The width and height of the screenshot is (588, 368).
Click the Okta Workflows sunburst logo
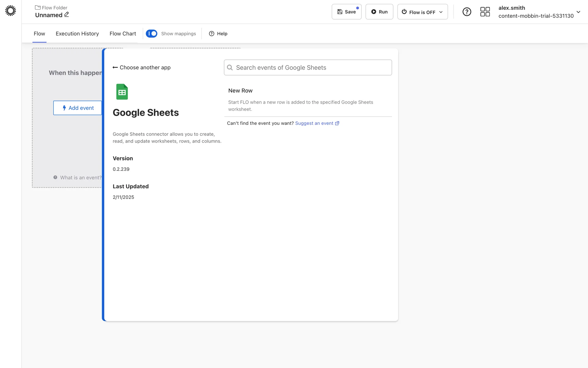click(x=10, y=11)
